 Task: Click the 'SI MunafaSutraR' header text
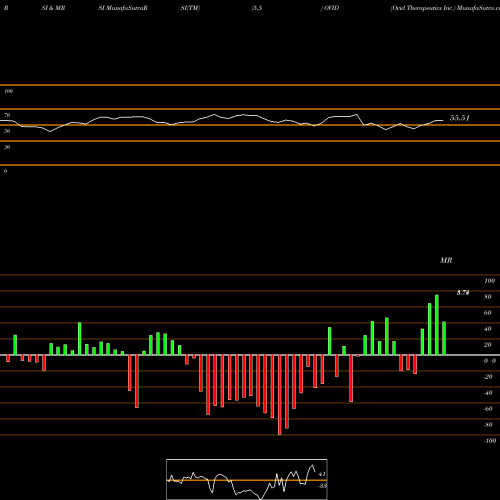[x=123, y=8]
